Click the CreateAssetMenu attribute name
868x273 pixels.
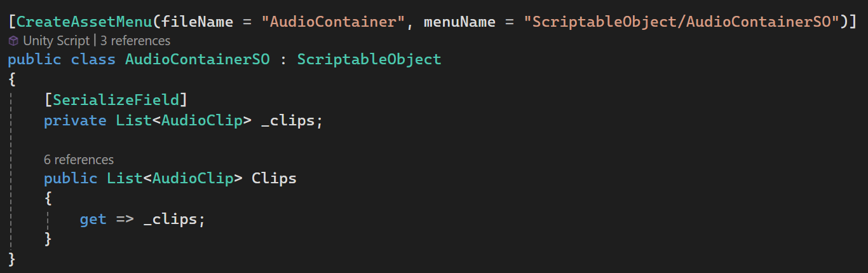tap(85, 22)
